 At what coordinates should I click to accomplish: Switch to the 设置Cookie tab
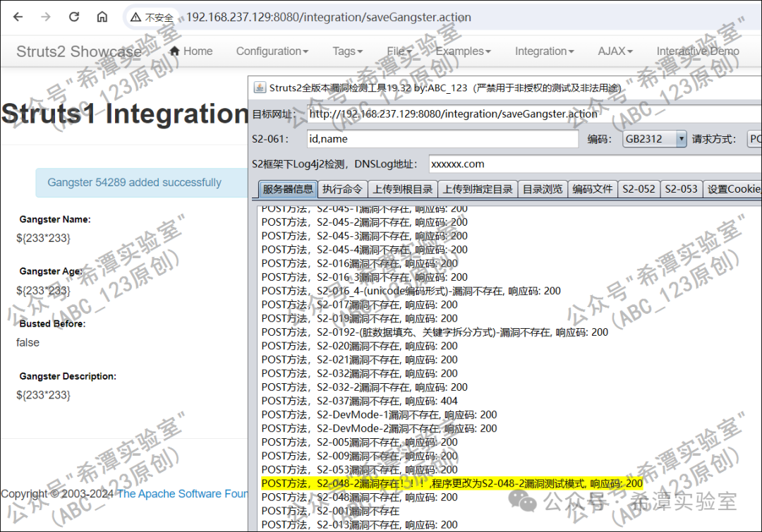pyautogui.click(x=733, y=189)
